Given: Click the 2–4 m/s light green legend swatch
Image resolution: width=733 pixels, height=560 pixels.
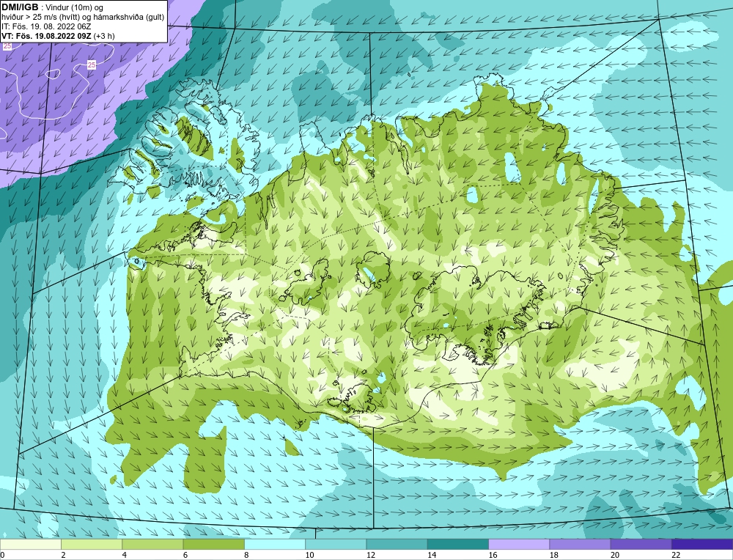Looking at the screenshot, I should point(92,544).
